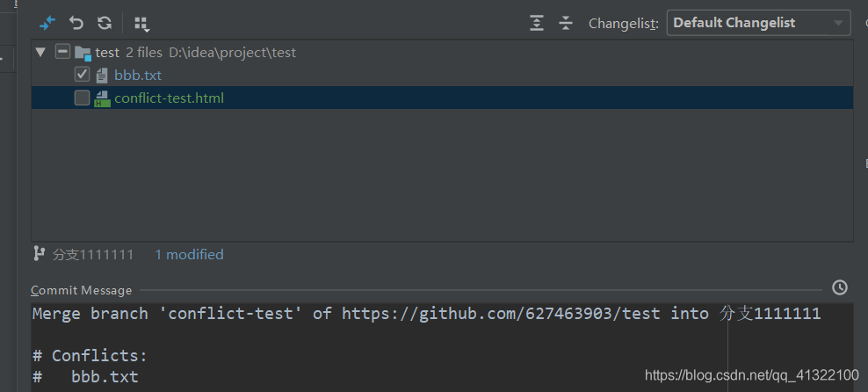The image size is (868, 392).
Task: Open the Group By options icon
Action: point(141,24)
